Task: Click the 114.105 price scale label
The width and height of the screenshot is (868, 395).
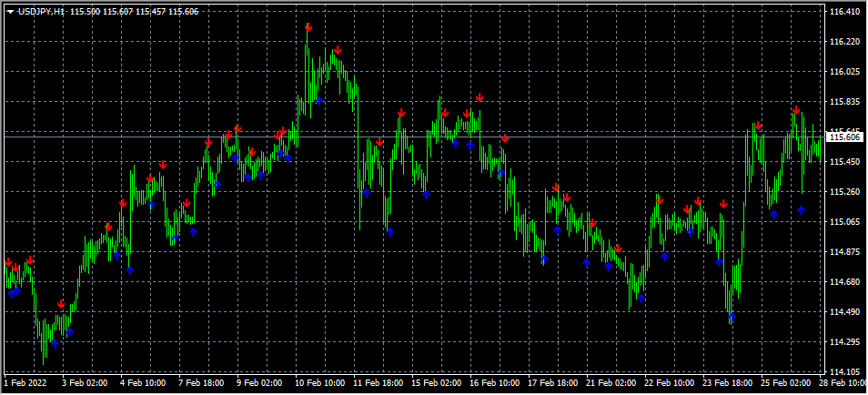Action: coord(844,371)
